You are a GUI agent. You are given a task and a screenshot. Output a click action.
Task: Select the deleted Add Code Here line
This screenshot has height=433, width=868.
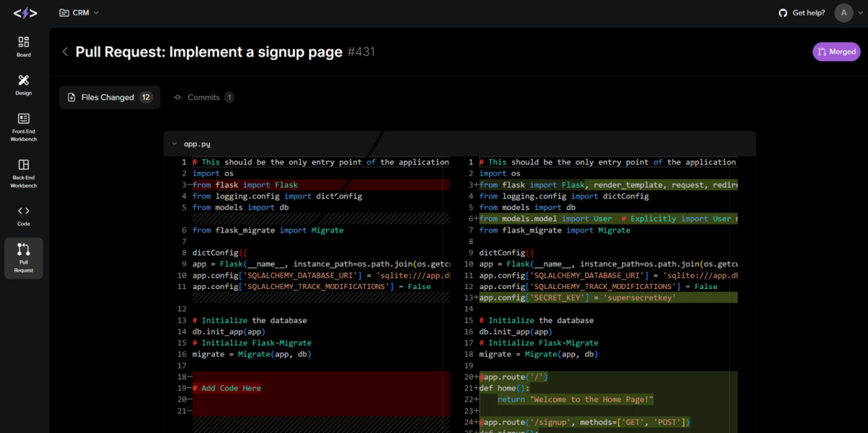tap(226, 387)
